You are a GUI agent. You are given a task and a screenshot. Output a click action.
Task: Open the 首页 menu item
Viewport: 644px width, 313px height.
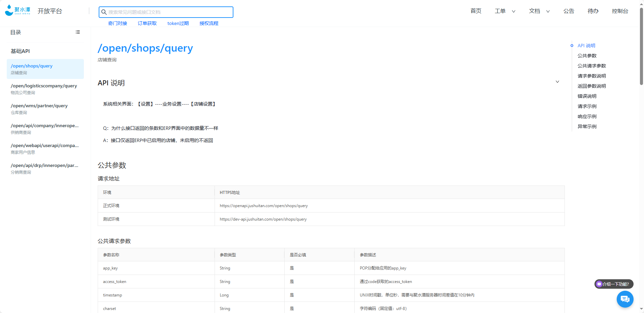coord(476,11)
